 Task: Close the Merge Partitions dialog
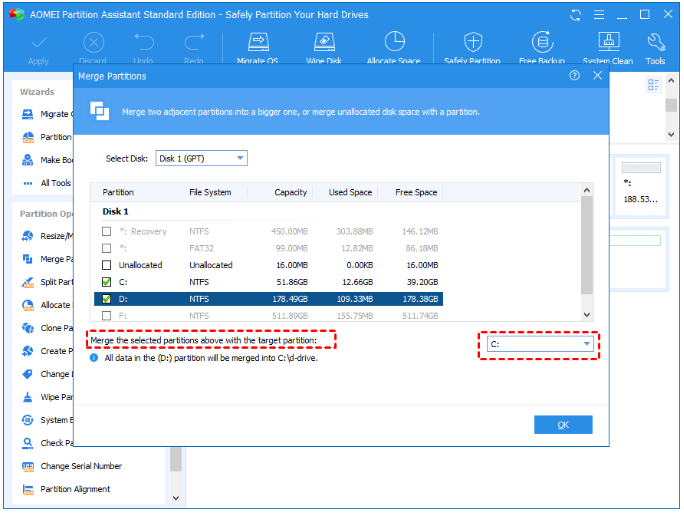click(597, 75)
